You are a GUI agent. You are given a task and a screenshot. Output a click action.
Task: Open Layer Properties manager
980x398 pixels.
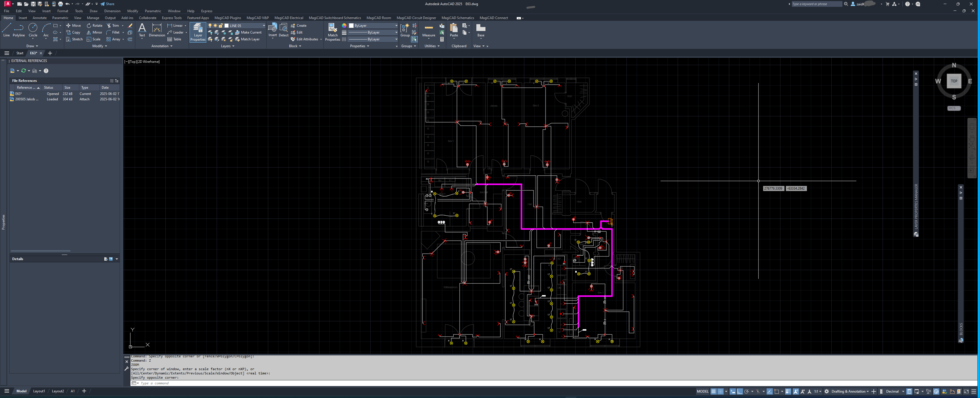pos(198,32)
